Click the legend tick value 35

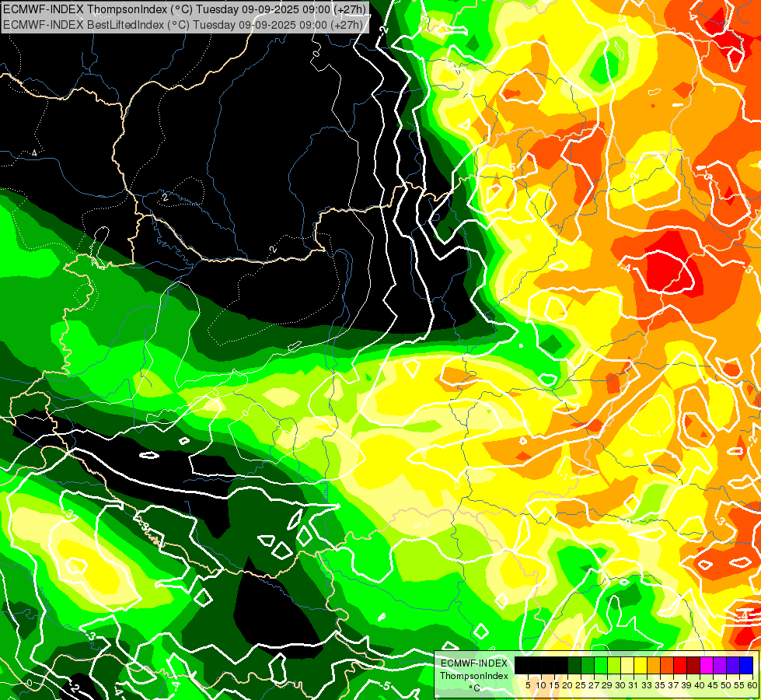click(x=660, y=685)
